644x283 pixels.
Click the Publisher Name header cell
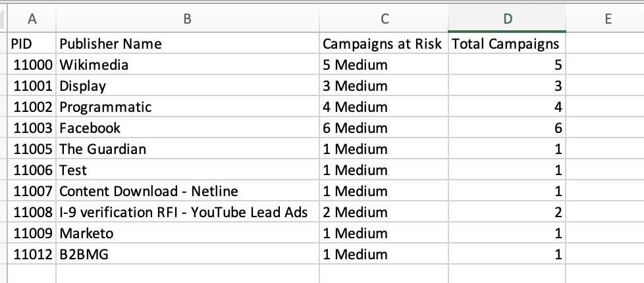188,44
